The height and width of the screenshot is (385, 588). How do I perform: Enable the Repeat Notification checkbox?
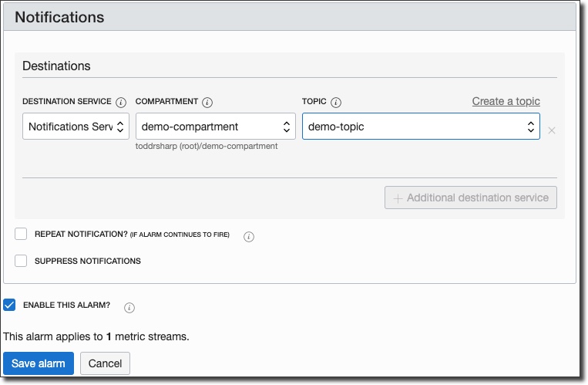21,234
